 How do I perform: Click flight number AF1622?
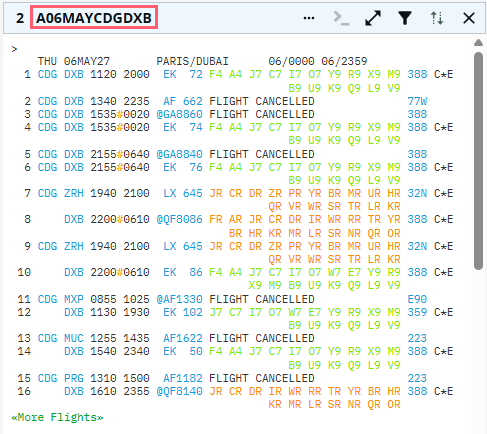[183, 338]
